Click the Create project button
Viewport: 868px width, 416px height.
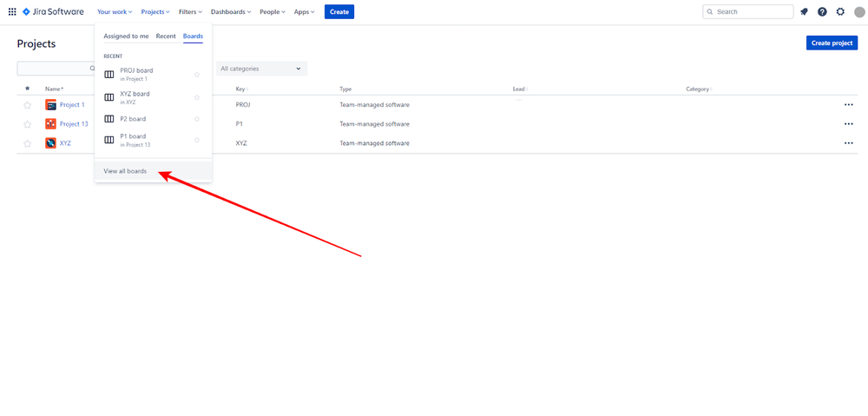pyautogui.click(x=832, y=43)
